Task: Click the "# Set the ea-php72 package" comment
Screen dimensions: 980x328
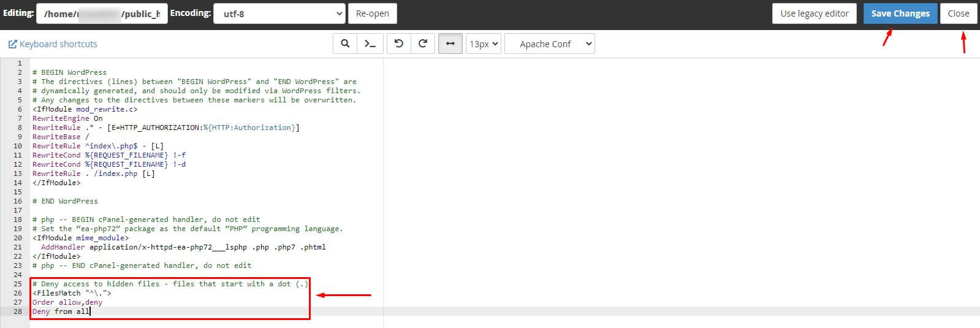Action: 188,229
